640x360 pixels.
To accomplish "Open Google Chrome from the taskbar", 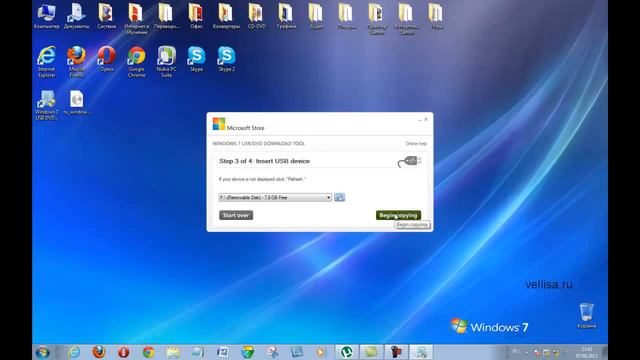I will tap(148, 352).
